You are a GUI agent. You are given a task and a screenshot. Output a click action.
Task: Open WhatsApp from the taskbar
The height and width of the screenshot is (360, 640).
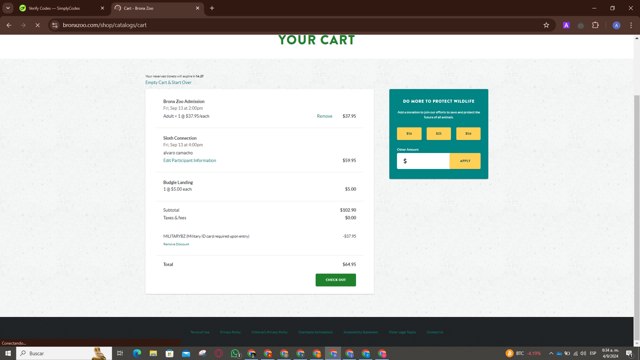[235, 353]
